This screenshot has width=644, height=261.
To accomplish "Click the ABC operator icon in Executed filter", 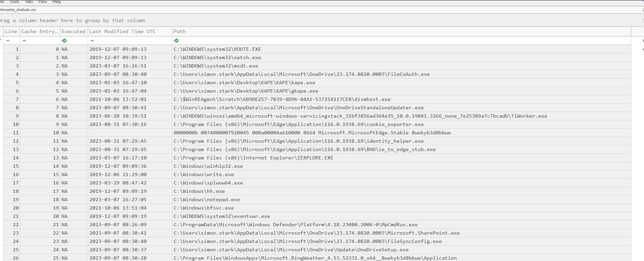I will click(64, 40).
